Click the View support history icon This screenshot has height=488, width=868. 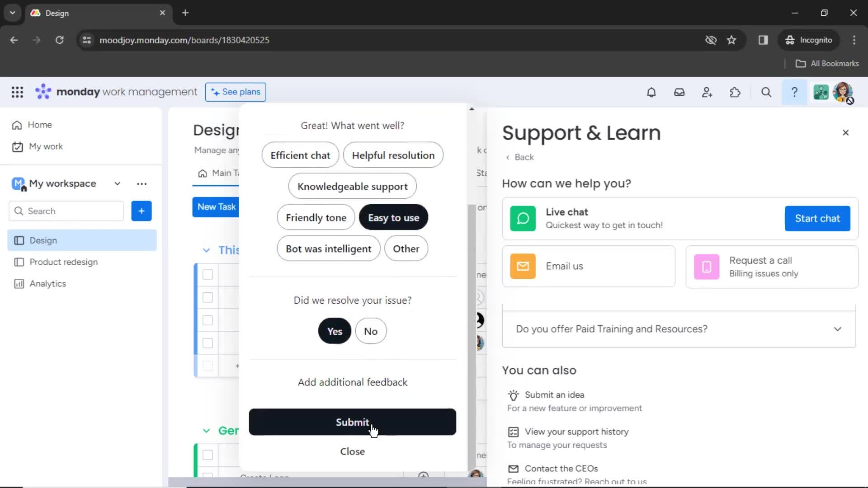pos(513,432)
